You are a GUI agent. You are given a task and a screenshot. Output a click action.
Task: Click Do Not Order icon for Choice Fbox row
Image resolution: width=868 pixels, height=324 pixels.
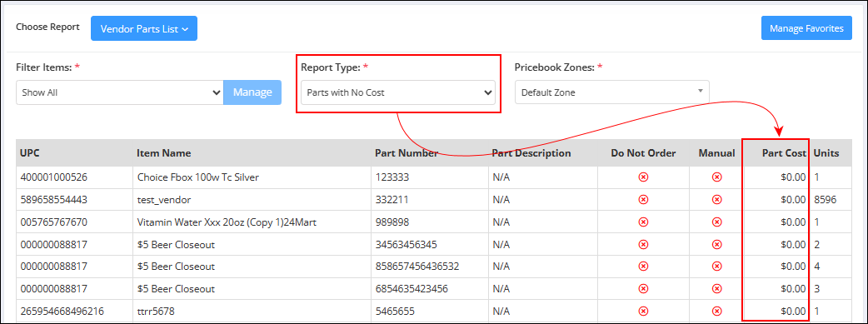pyautogui.click(x=643, y=177)
